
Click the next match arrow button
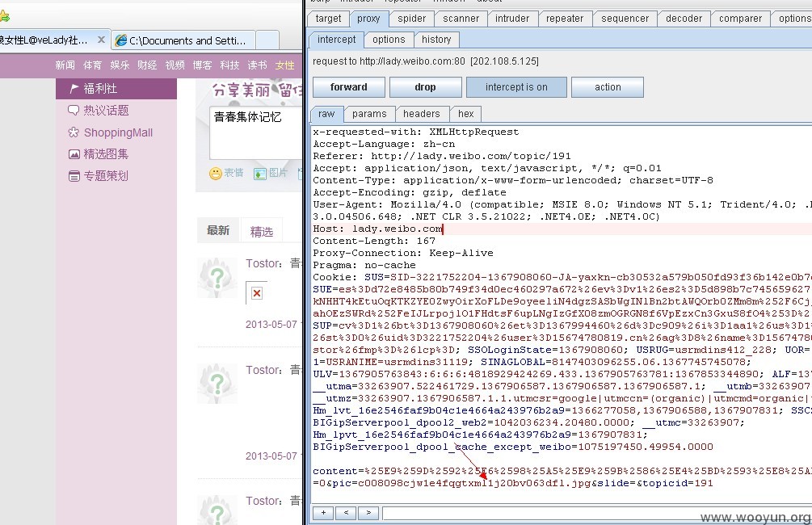[368, 513]
